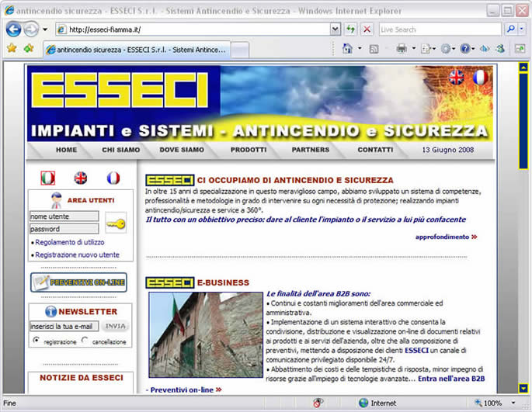Select the Italian flag in the sidebar
The height and width of the screenshot is (412, 532).
tap(48, 178)
